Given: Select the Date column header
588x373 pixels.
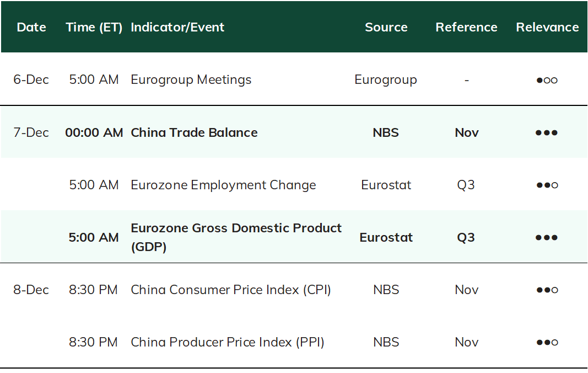Looking at the screenshot, I should (x=31, y=27).
